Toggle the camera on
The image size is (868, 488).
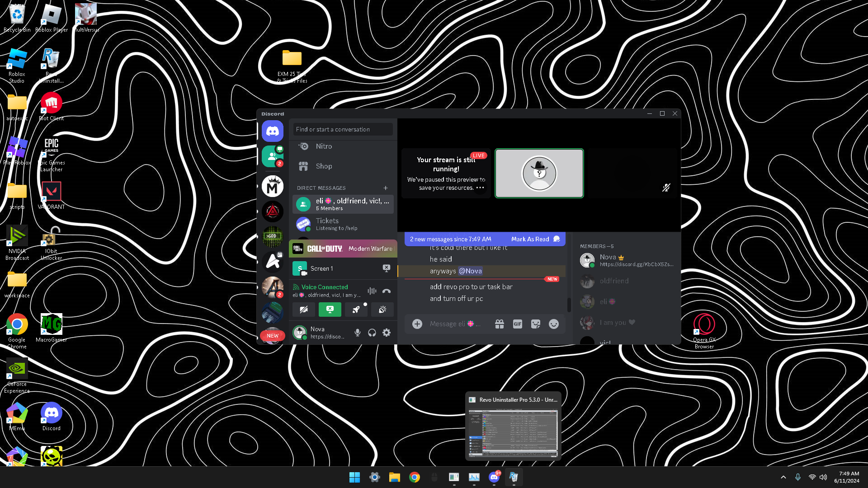click(x=304, y=310)
